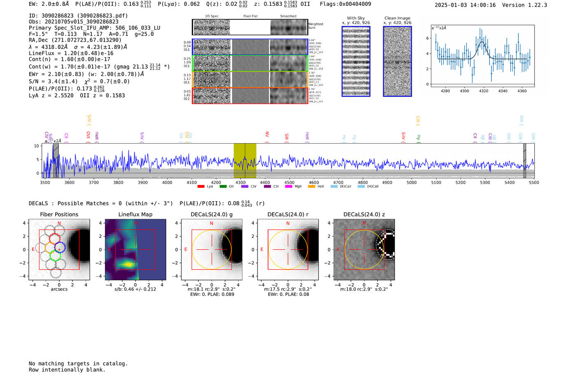The height and width of the screenshot is (392, 576).
Task: Select the 'No matching targets in catalog.' message
Action: point(78,364)
